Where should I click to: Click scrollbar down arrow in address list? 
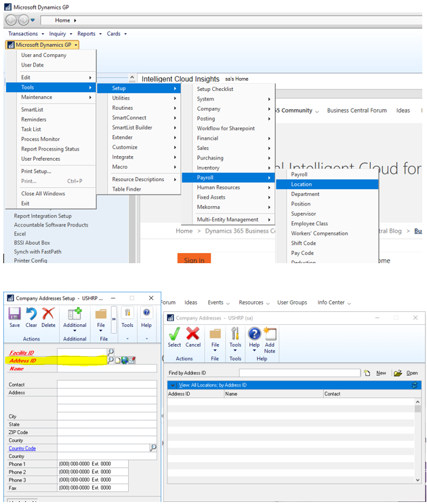coord(418,480)
